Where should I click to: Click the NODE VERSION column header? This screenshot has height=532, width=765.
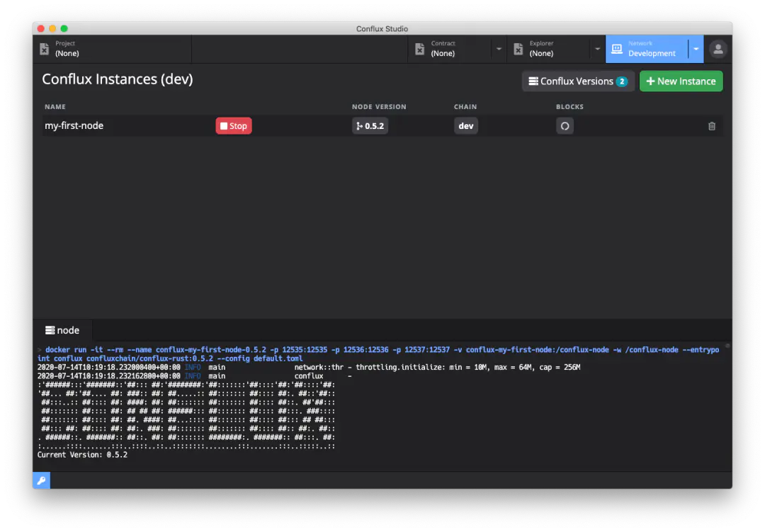coord(379,106)
